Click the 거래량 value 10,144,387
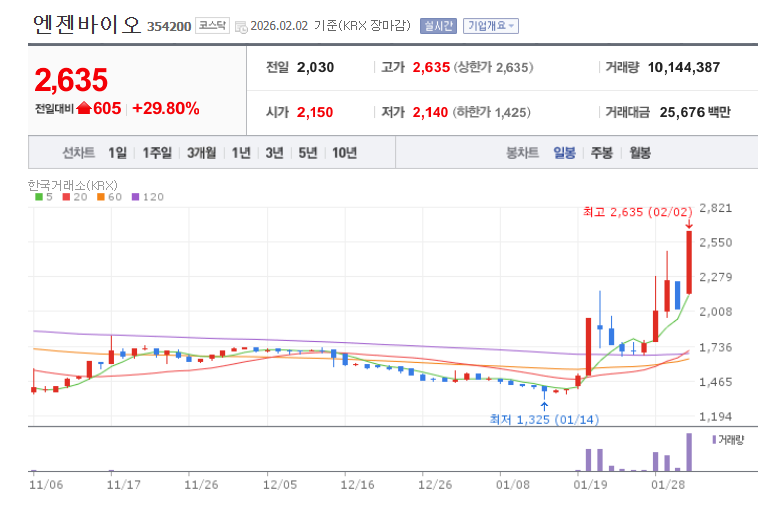Viewport: 758px width, 512px height. (x=684, y=67)
